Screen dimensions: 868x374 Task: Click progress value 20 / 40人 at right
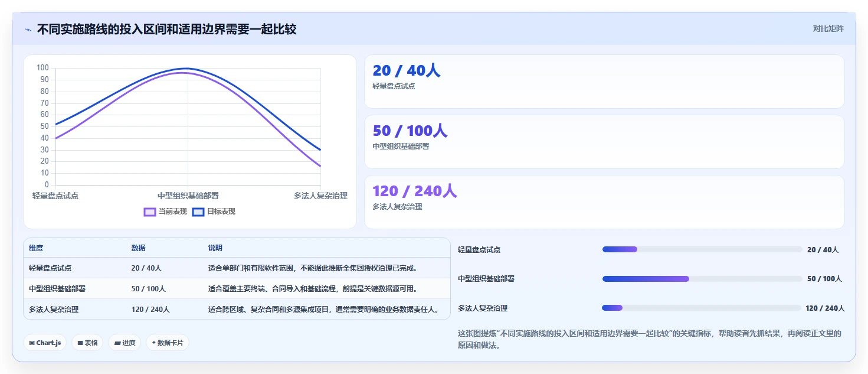823,250
